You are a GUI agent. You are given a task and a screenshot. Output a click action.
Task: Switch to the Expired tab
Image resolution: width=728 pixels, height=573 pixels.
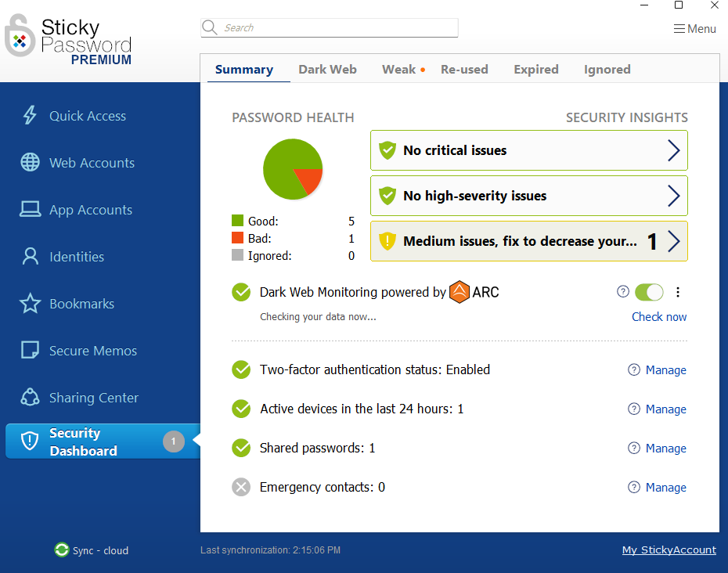click(x=535, y=69)
